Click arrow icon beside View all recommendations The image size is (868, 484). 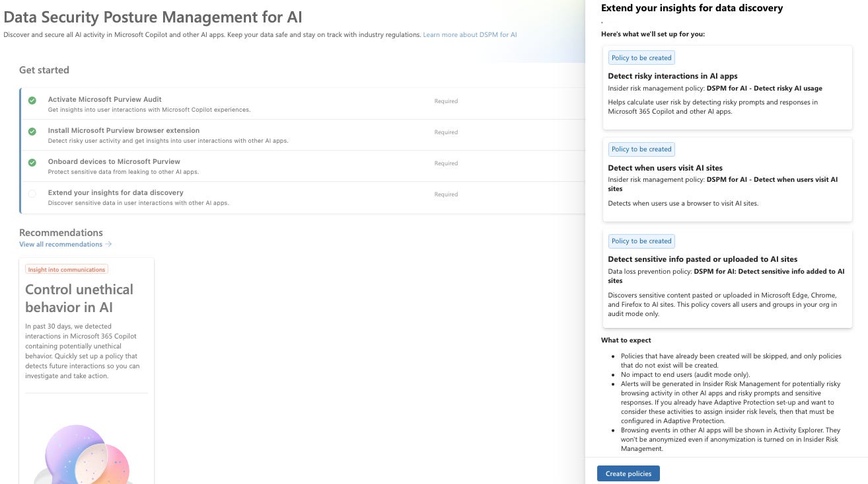click(108, 244)
